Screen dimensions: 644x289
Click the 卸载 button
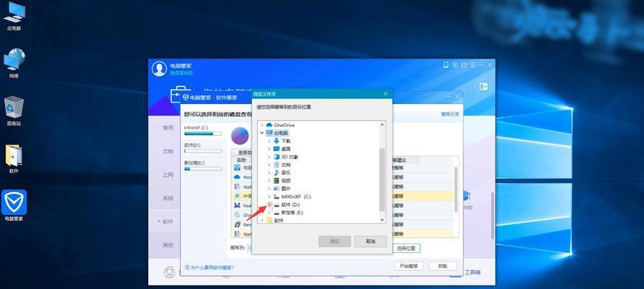pos(443,266)
